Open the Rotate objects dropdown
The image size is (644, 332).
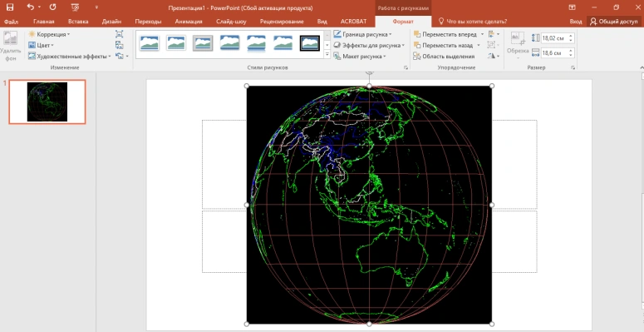[494, 56]
